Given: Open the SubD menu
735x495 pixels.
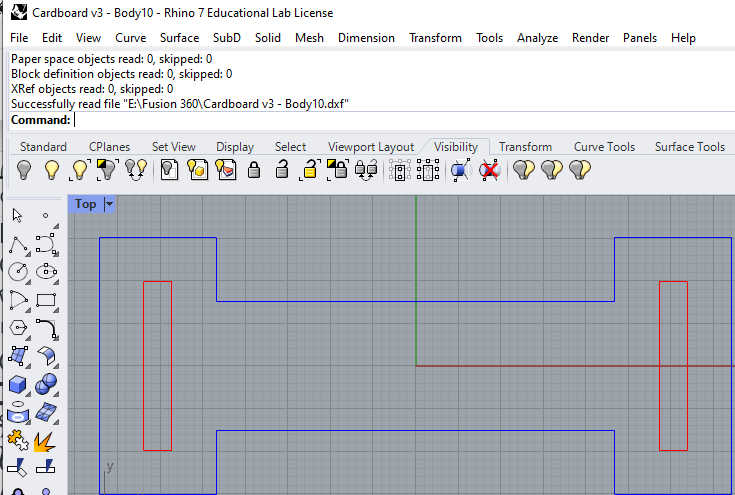Looking at the screenshot, I should click(227, 38).
